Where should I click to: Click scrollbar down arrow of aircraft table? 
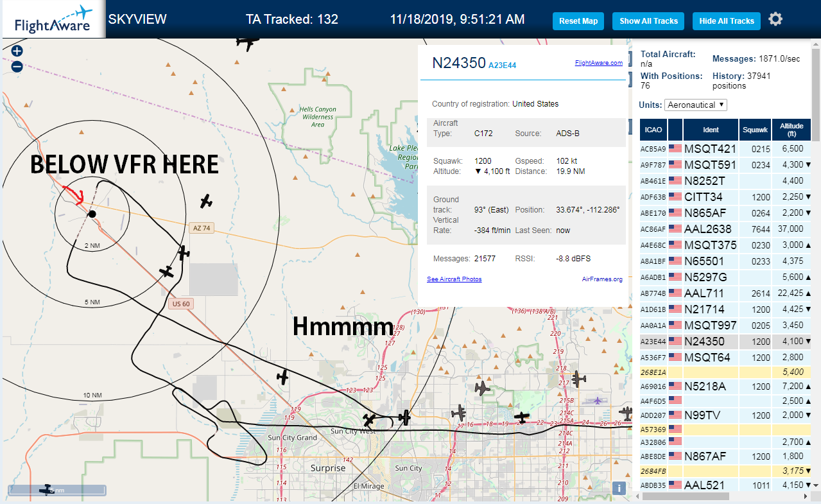816,485
